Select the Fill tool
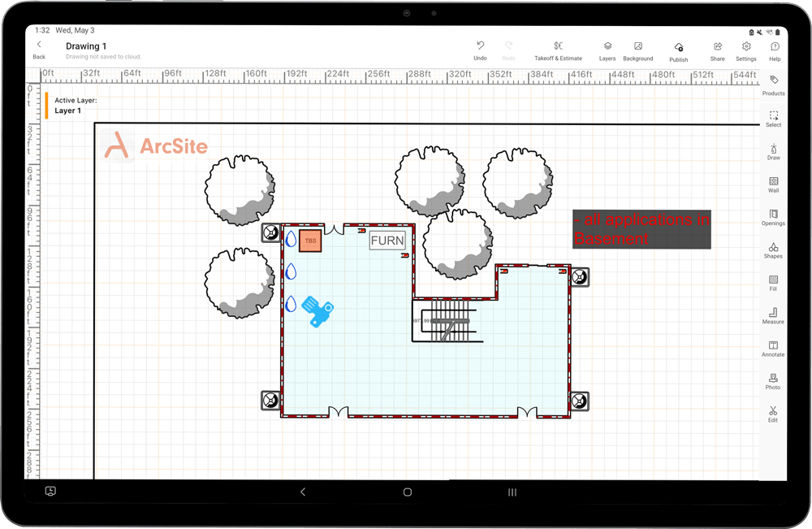Viewport: 812px width, 529px height. (x=773, y=283)
